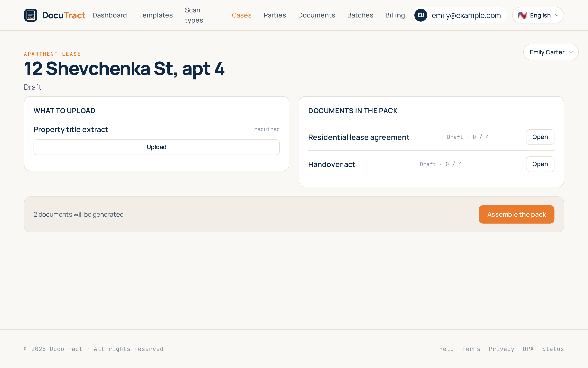This screenshot has height=368, width=588.
Task: Open the English language dropdown
Action: pos(538,15)
